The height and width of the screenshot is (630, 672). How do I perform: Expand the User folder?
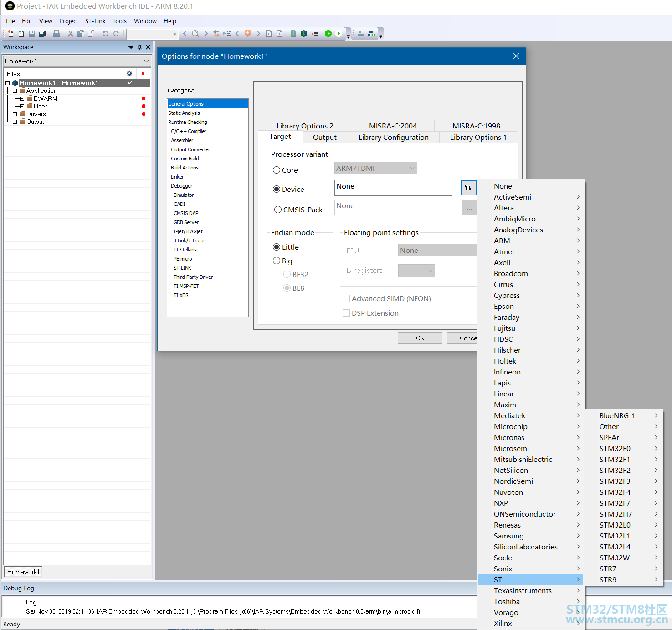tap(22, 106)
